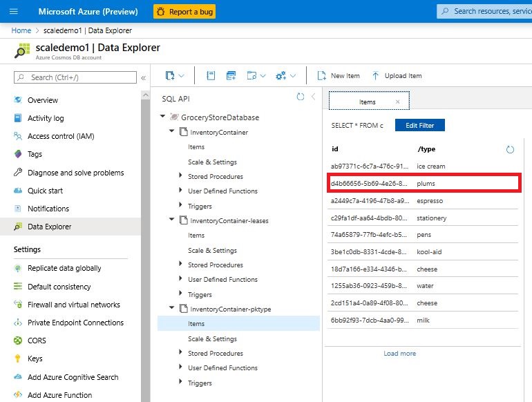532x402 pixels.
Task: Click the New SQL Query toolbar icon
Action: [x=211, y=76]
